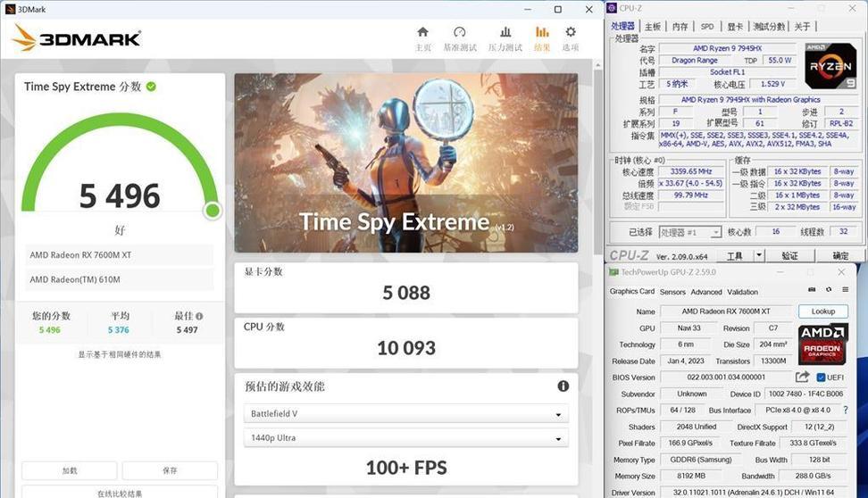Click the AMD Radeon graphics logo in GPU-Z
This screenshot has width=868, height=498.
(822, 344)
